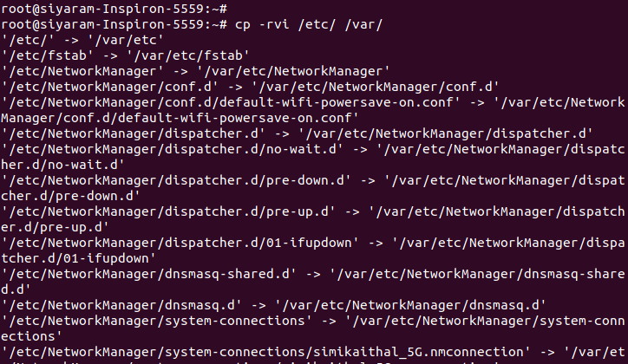Click the source path '/etc/NetworkManager/dispatcher.d/pre-up.d'
Image resolution: width=628 pixels, height=364 pixels.
pyautogui.click(x=168, y=211)
